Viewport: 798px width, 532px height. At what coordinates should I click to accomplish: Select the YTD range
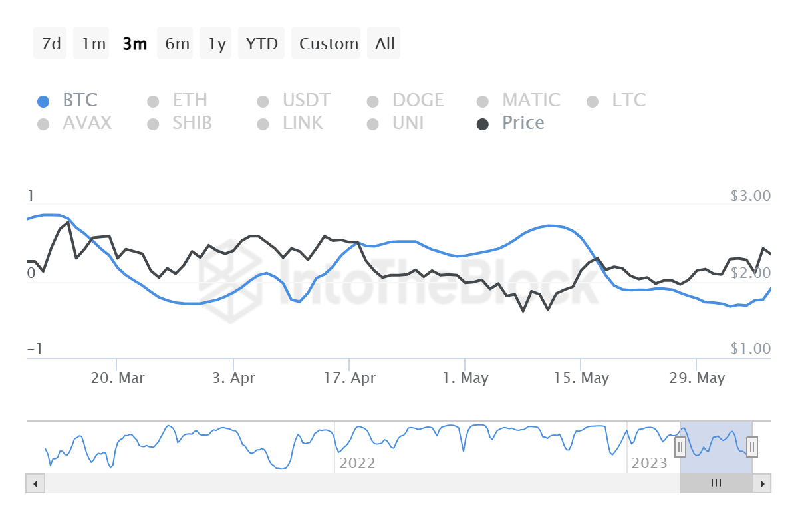tap(261, 43)
